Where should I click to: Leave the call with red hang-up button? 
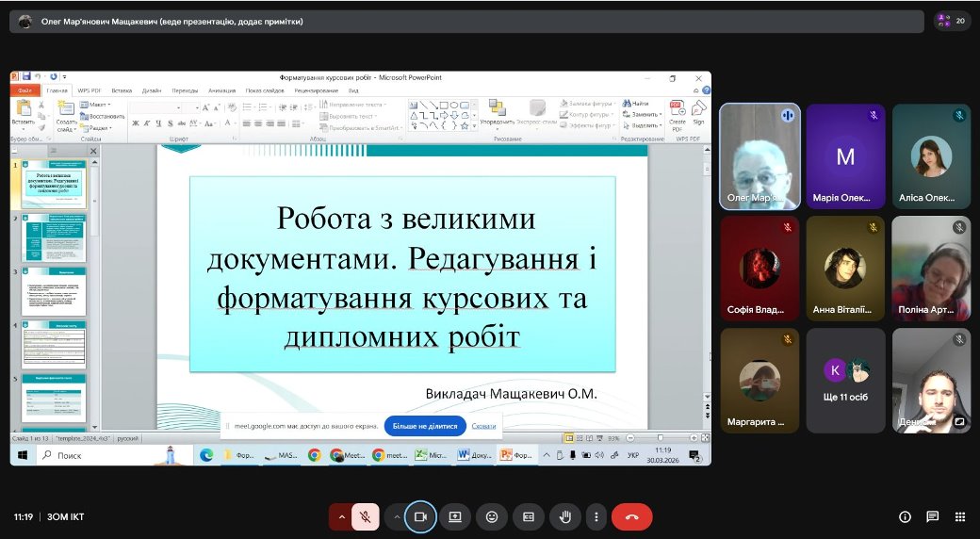coord(631,516)
